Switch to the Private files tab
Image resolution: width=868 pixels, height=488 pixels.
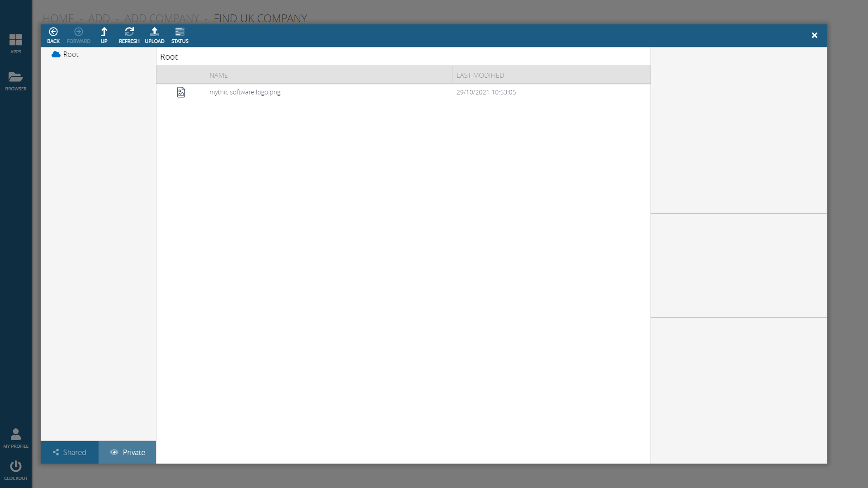tap(127, 452)
